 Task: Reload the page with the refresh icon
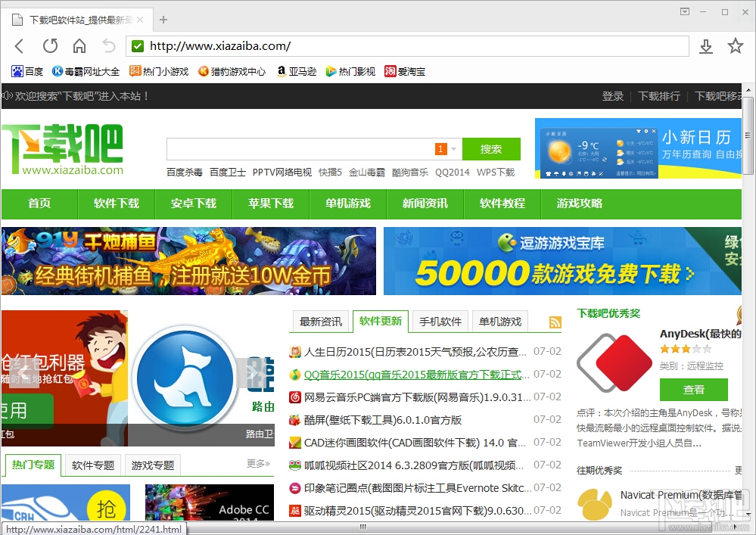tap(50, 46)
